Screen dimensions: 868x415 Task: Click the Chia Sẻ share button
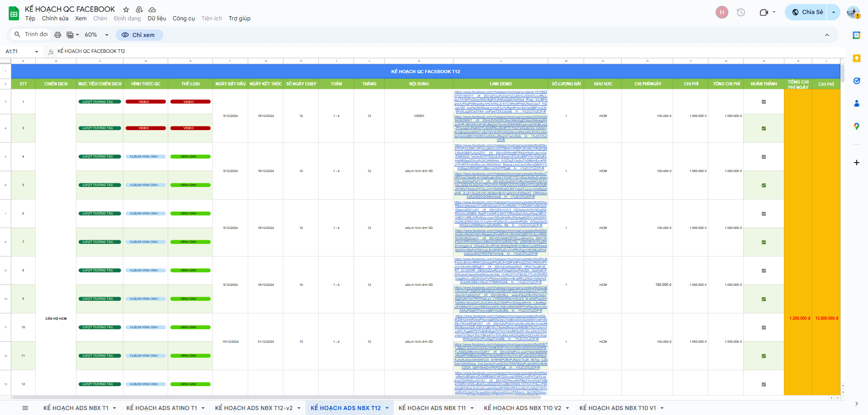click(807, 12)
